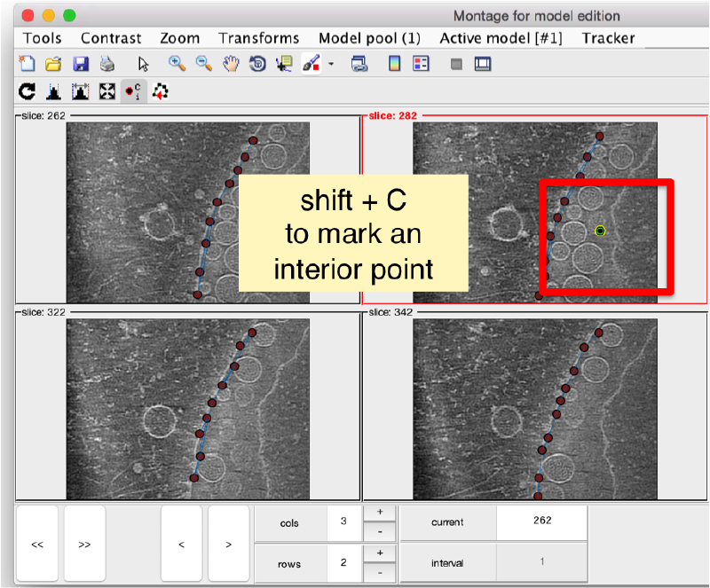The image size is (710, 588).
Task: Select the Zoom In magnifier tool
Action: click(x=177, y=64)
